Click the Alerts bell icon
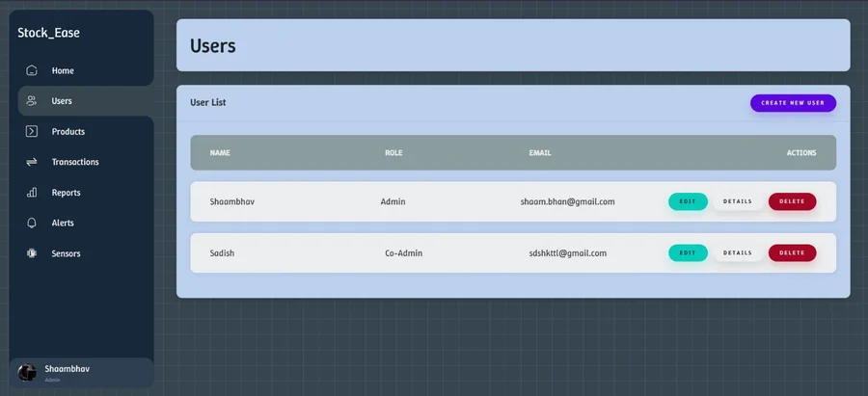Image resolution: width=868 pixels, height=396 pixels. click(32, 223)
